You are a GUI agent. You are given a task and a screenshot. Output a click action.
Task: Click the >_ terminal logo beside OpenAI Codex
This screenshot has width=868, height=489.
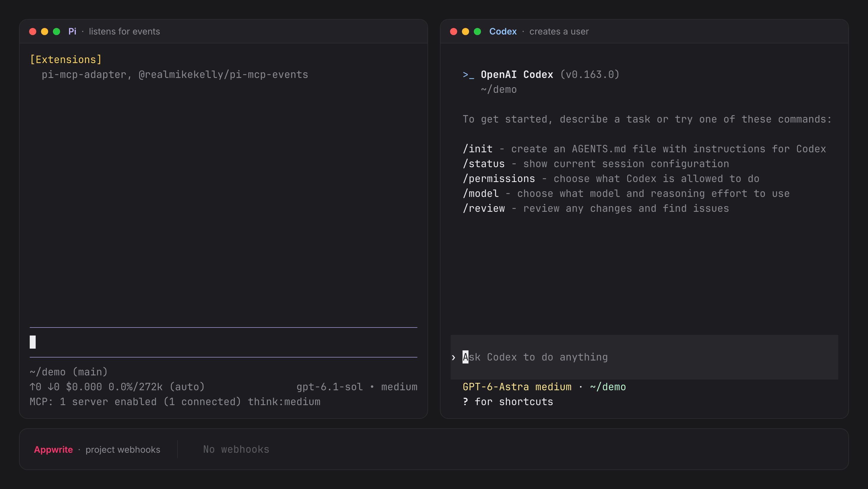click(468, 75)
